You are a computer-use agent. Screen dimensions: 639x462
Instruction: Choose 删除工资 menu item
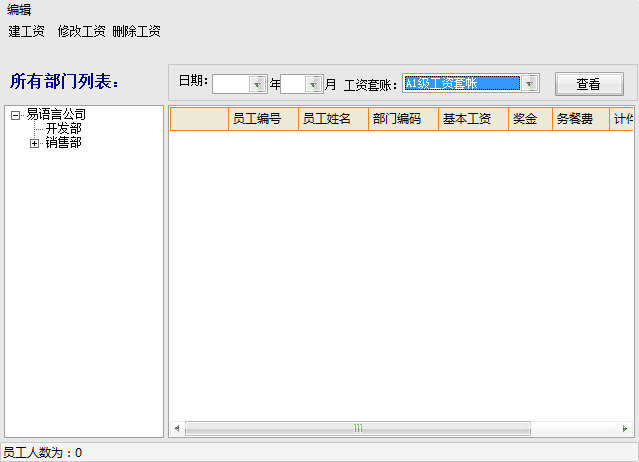(136, 31)
